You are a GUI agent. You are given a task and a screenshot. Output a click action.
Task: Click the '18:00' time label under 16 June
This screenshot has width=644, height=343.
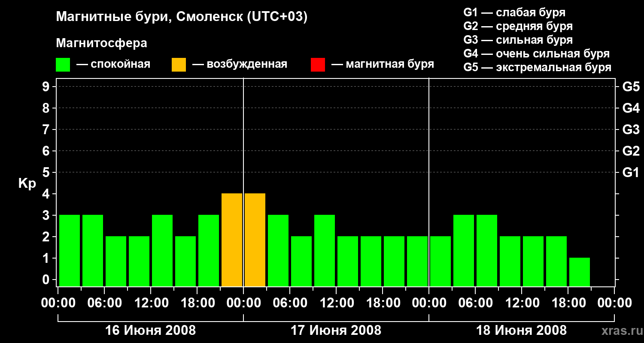point(197,303)
